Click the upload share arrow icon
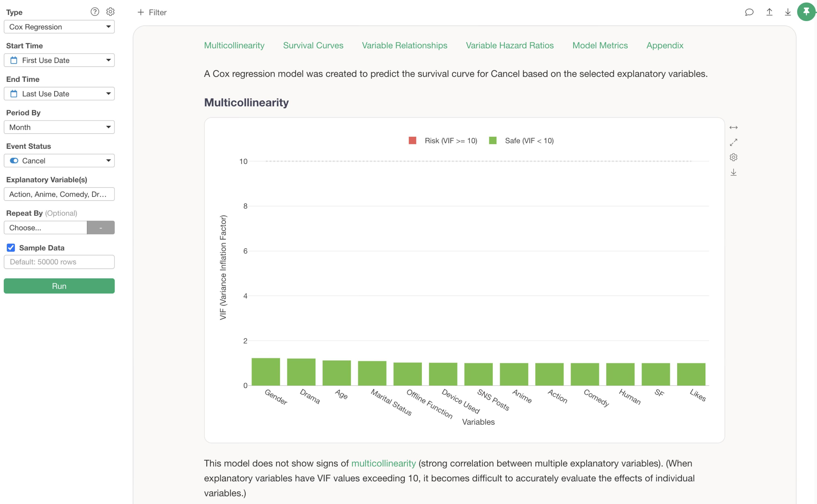Viewport: 817px width, 504px height. coord(769,12)
